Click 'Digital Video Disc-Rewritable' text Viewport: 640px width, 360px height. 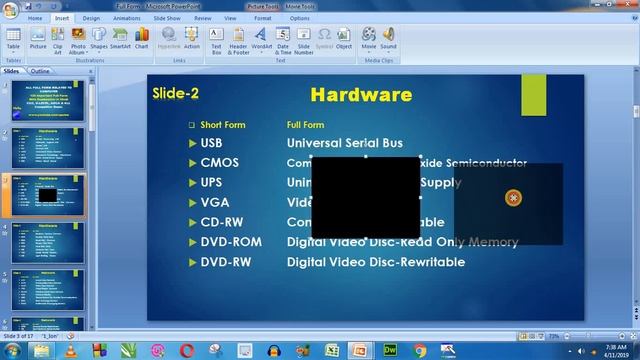376,262
